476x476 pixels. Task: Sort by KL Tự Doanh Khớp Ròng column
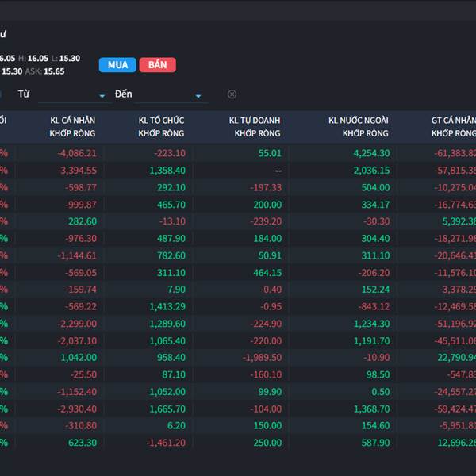coord(255,127)
